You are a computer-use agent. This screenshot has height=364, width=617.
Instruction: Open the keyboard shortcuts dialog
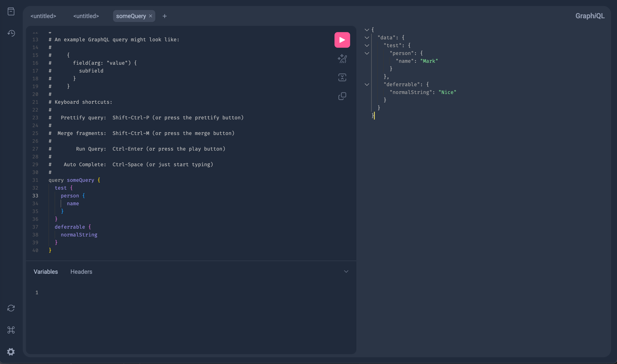[11, 330]
